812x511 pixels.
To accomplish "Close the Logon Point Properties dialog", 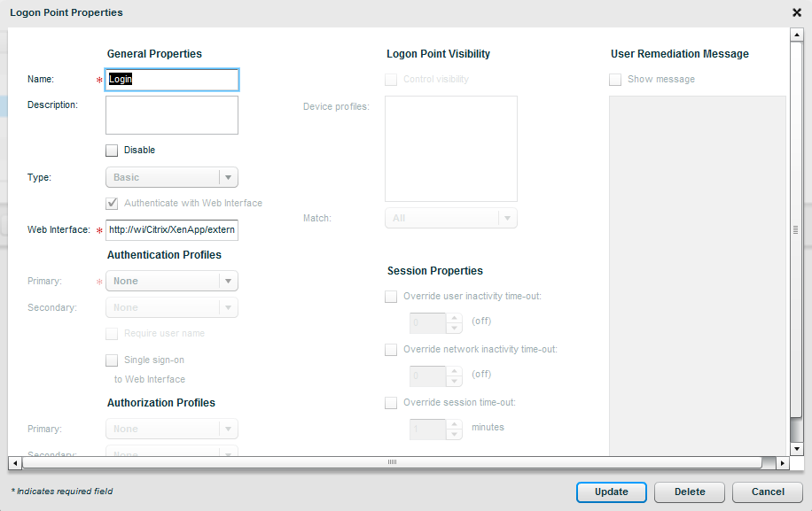I will tap(796, 12).
